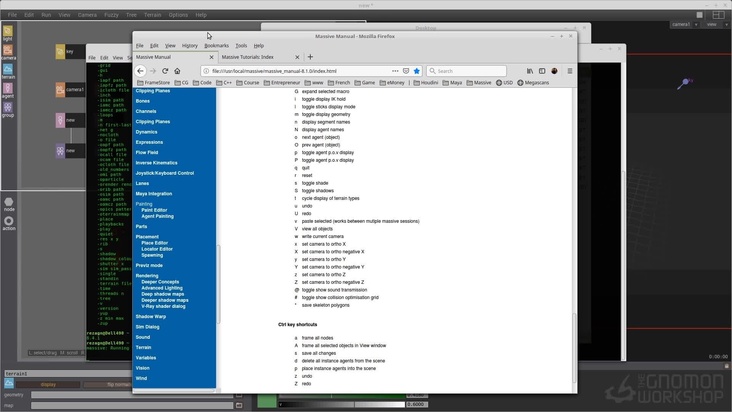732x412 pixels.
Task: Click the agent icon in sidebar
Action: [7, 88]
